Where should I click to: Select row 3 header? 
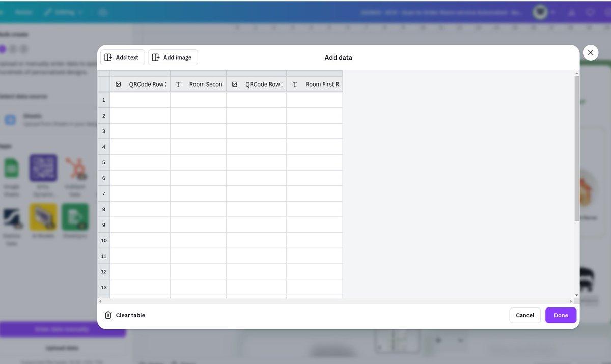tap(104, 131)
